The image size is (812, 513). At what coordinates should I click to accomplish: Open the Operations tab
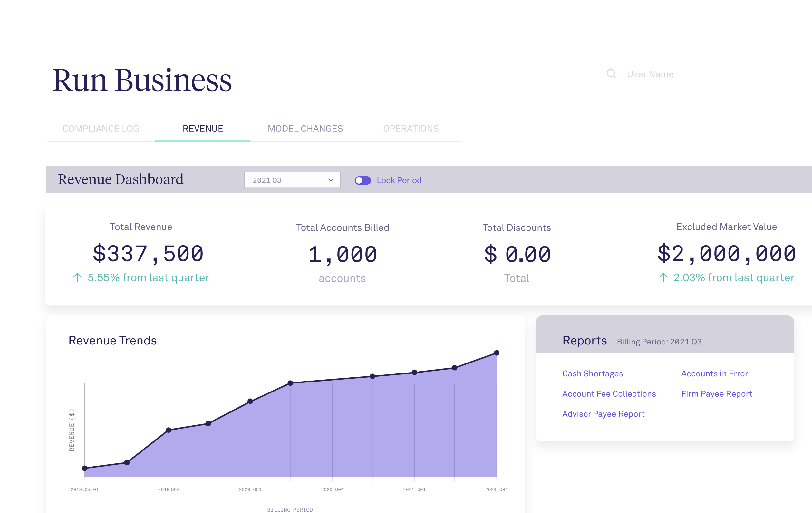[411, 129]
